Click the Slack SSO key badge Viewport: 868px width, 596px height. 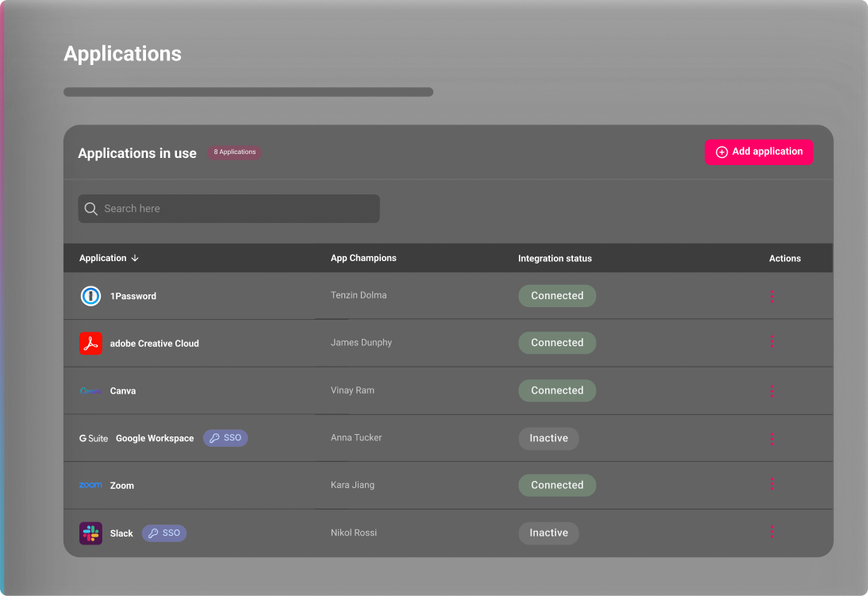164,533
